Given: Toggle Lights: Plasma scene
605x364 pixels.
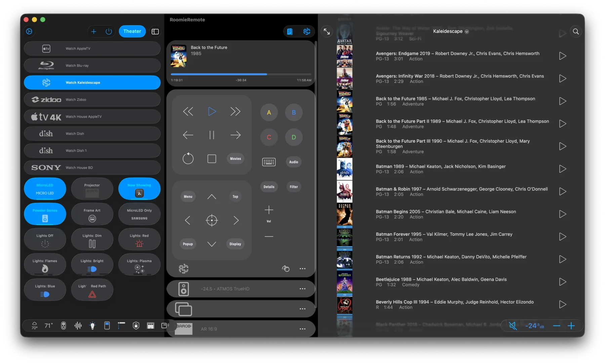Looking at the screenshot, I should click(x=139, y=265).
